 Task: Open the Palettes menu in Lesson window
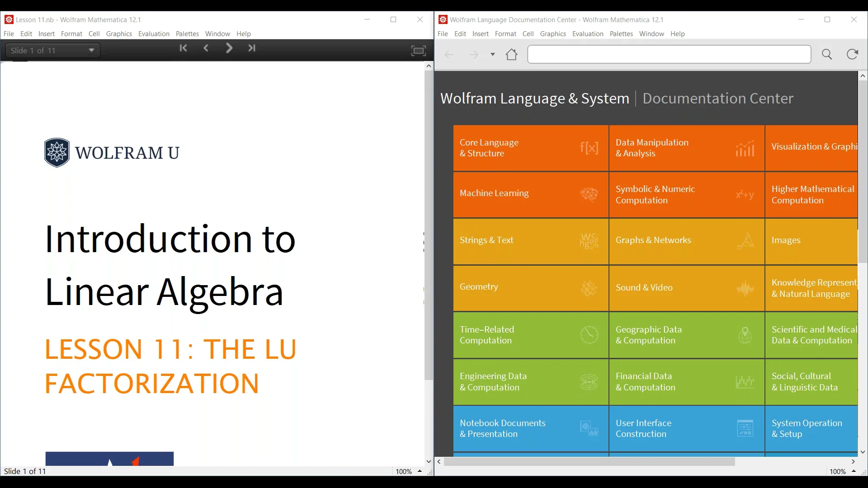tap(187, 34)
